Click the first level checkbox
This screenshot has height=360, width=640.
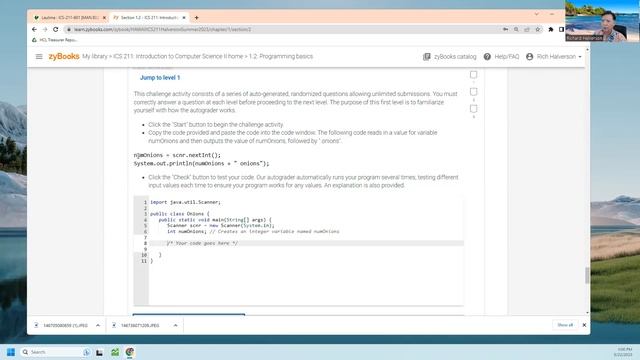coord(473,75)
